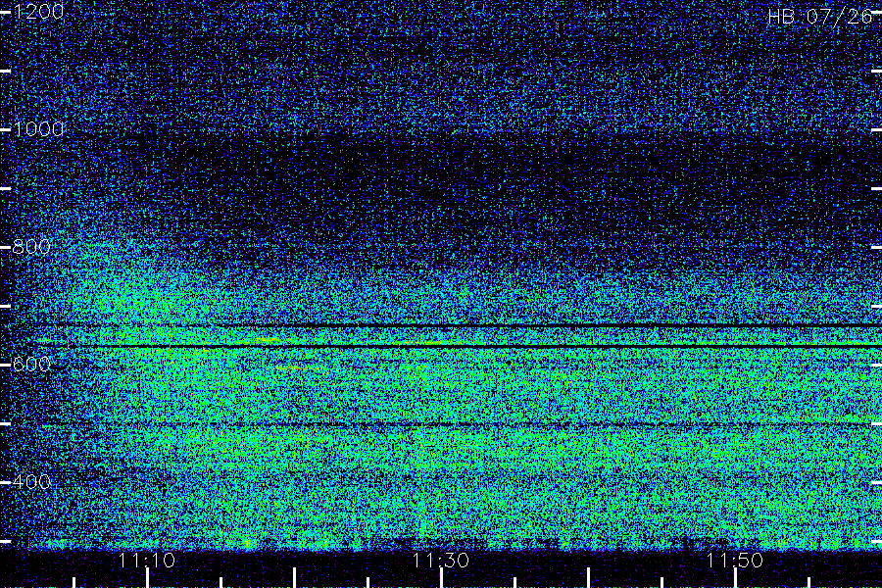Click the 800 frequency axis label
The width and height of the screenshot is (882, 588).
point(32,247)
